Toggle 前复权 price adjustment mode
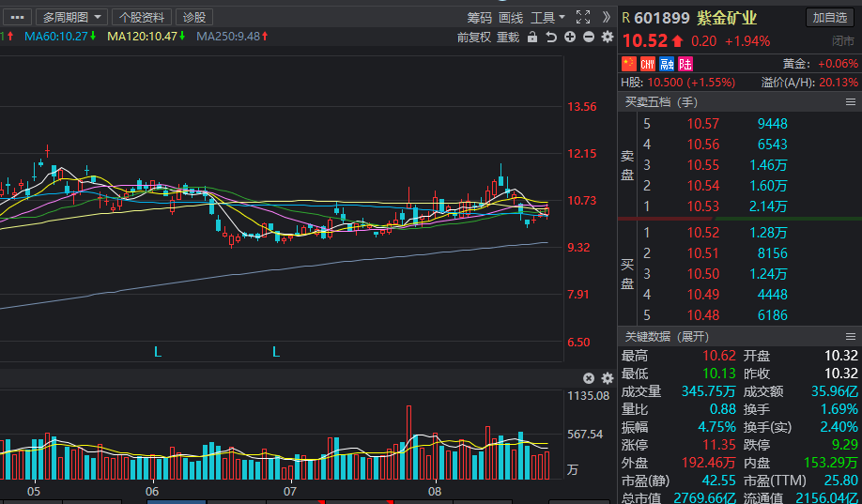Image resolution: width=862 pixels, height=504 pixels. [x=474, y=38]
